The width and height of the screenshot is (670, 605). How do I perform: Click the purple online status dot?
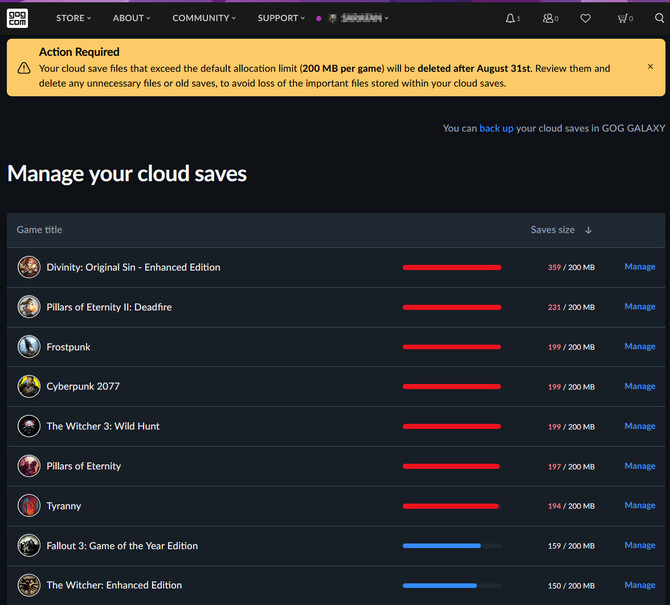pyautogui.click(x=318, y=18)
